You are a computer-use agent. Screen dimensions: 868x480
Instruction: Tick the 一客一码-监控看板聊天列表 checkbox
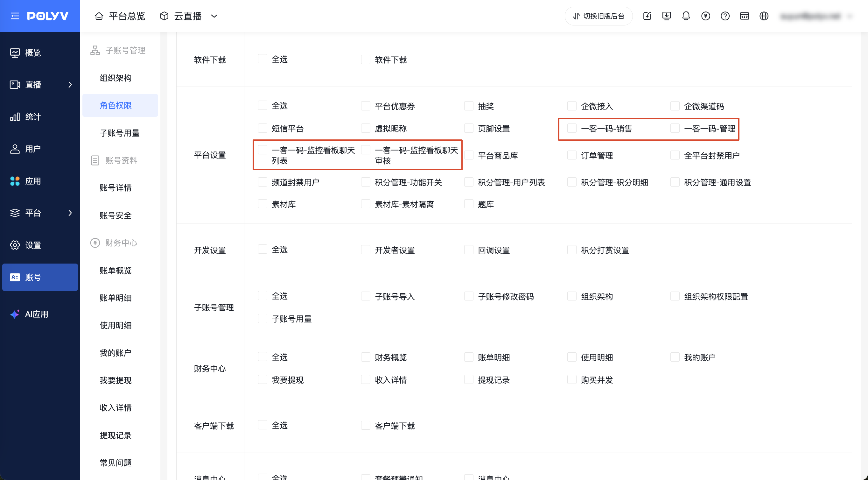coord(262,150)
